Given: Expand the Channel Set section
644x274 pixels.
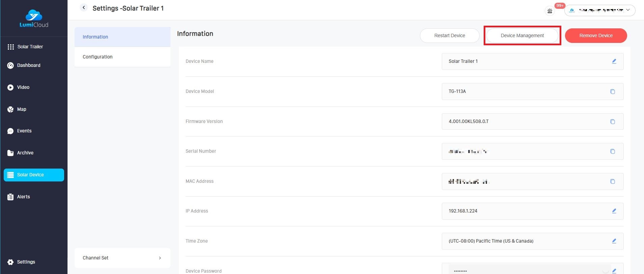Looking at the screenshot, I should pos(122,258).
